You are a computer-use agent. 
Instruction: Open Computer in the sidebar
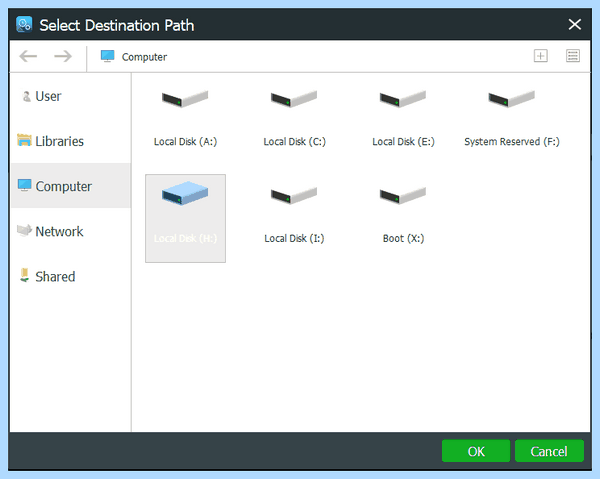tap(71, 186)
